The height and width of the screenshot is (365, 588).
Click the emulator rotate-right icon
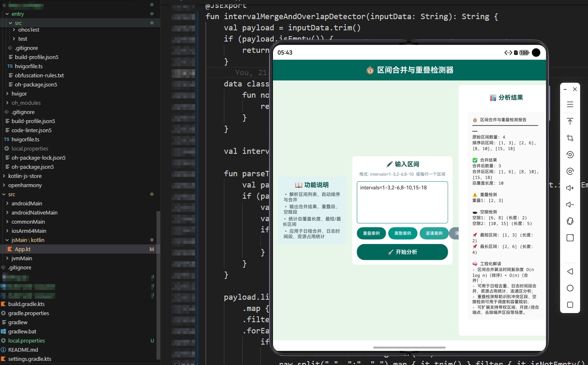570,171
